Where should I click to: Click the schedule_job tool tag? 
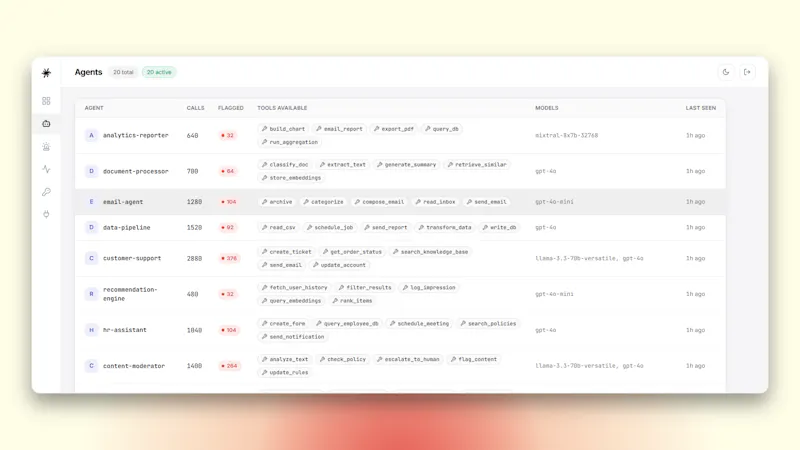[x=330, y=228]
